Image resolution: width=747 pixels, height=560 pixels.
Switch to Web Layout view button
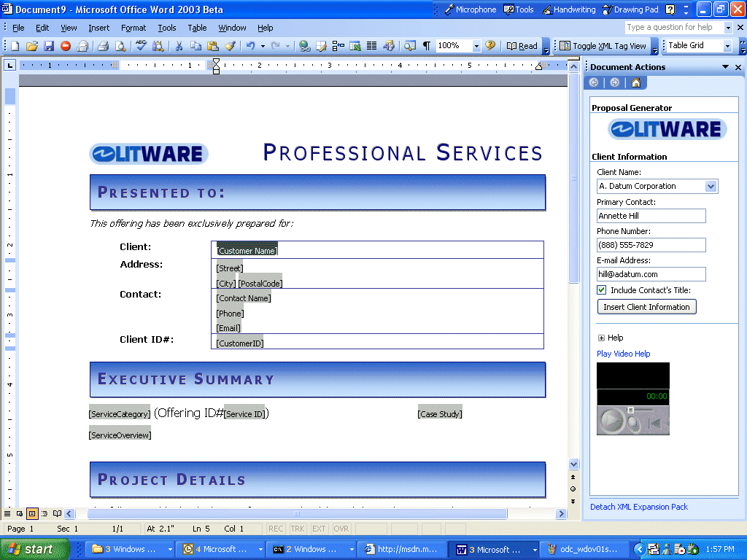pyautogui.click(x=20, y=514)
